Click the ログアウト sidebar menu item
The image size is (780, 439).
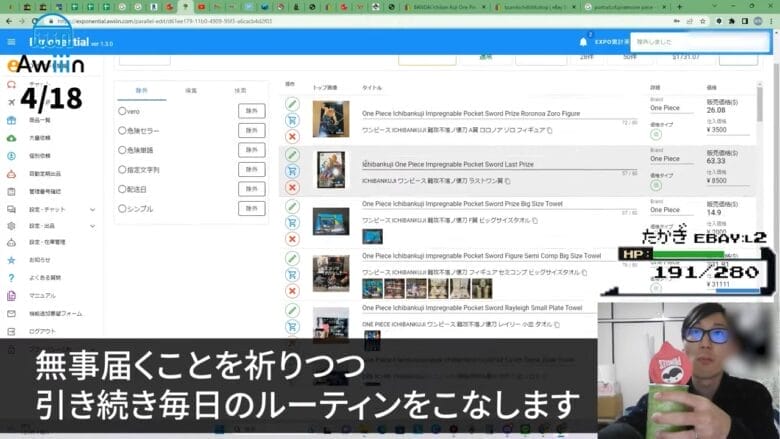(42, 332)
